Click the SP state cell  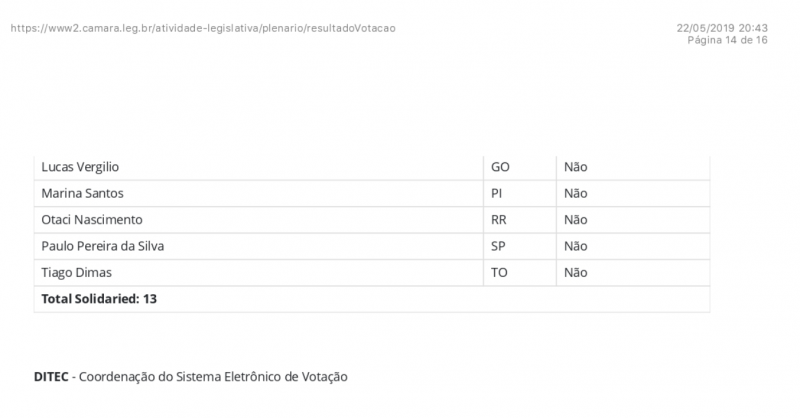[499, 246]
